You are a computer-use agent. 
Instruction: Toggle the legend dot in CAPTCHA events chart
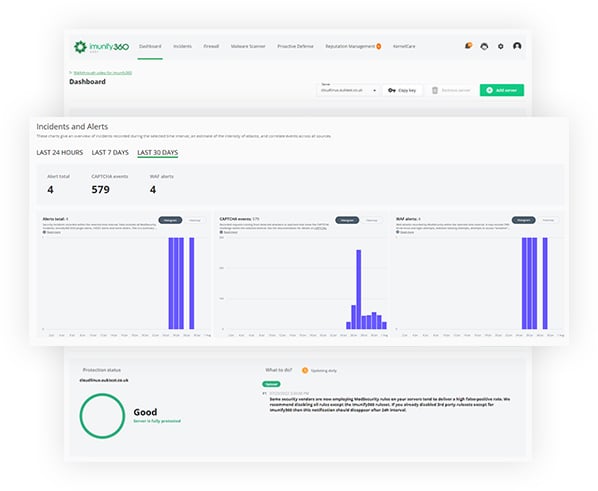221,232
